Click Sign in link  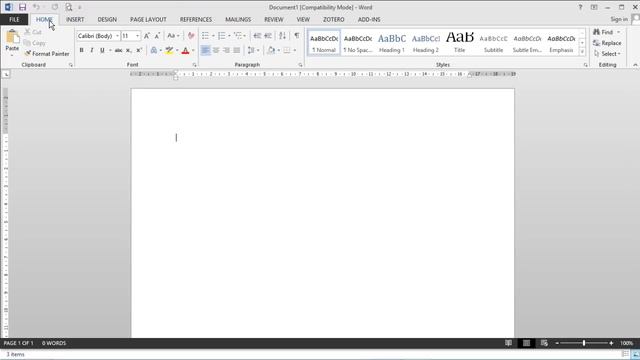pyautogui.click(x=619, y=19)
